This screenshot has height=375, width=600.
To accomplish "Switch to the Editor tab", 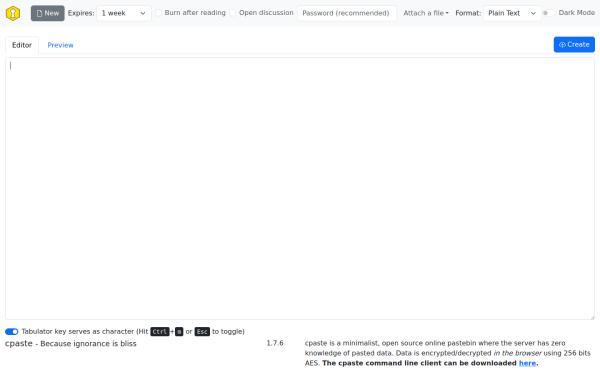I will (22, 45).
